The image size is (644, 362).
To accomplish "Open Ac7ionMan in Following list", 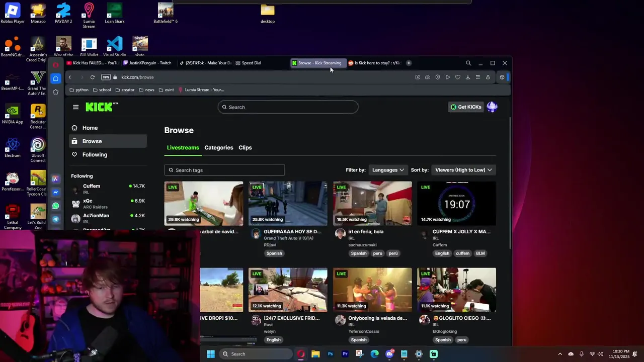I will pos(108,218).
